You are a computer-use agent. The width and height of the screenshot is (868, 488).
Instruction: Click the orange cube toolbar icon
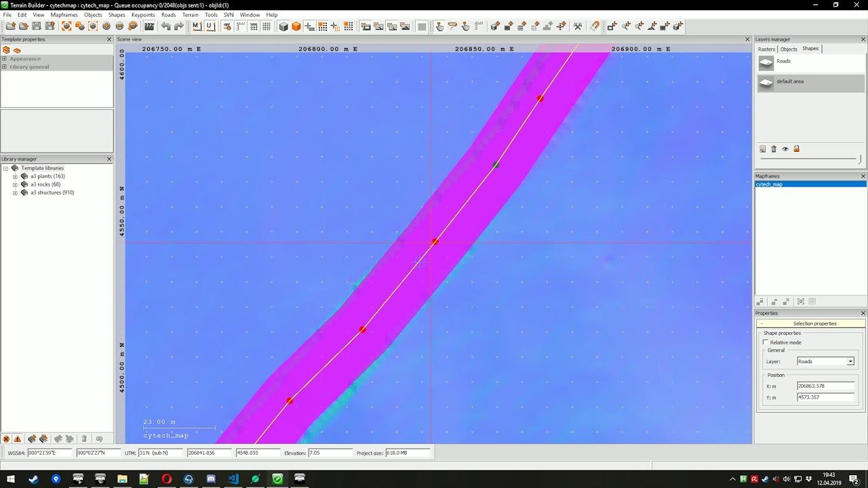point(296,26)
